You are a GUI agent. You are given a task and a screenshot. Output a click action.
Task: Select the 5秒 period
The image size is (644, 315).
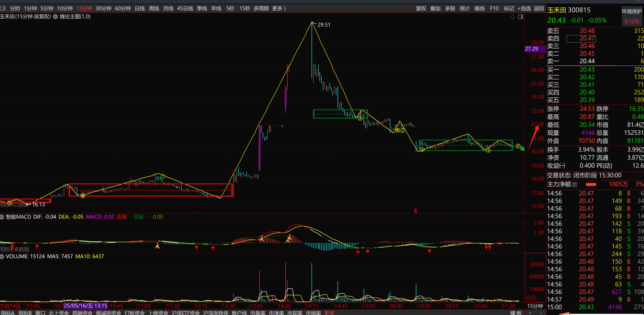tap(230, 8)
